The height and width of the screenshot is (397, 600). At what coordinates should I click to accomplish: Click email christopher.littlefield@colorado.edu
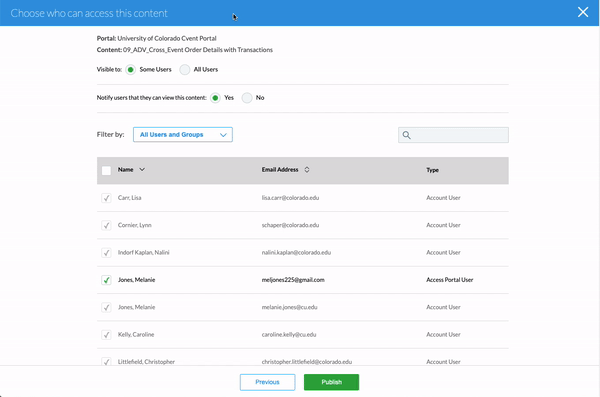pos(307,362)
